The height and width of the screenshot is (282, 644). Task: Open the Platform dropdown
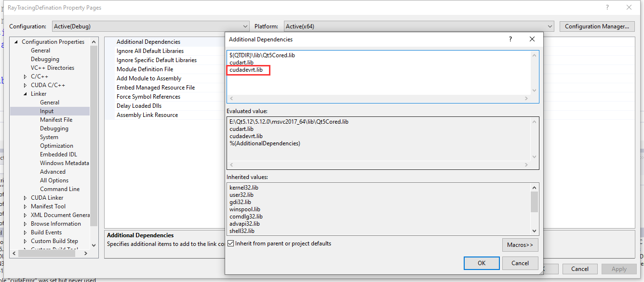pyautogui.click(x=550, y=26)
